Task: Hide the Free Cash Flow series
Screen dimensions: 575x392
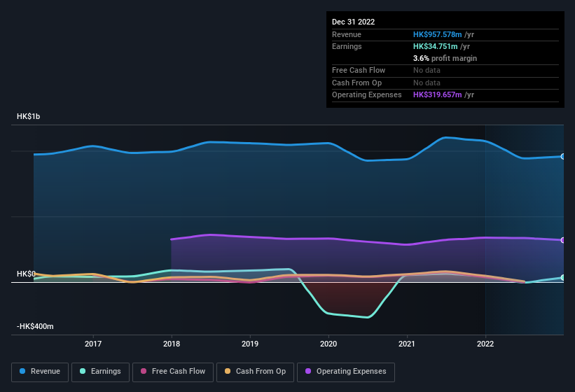Action: (x=173, y=372)
